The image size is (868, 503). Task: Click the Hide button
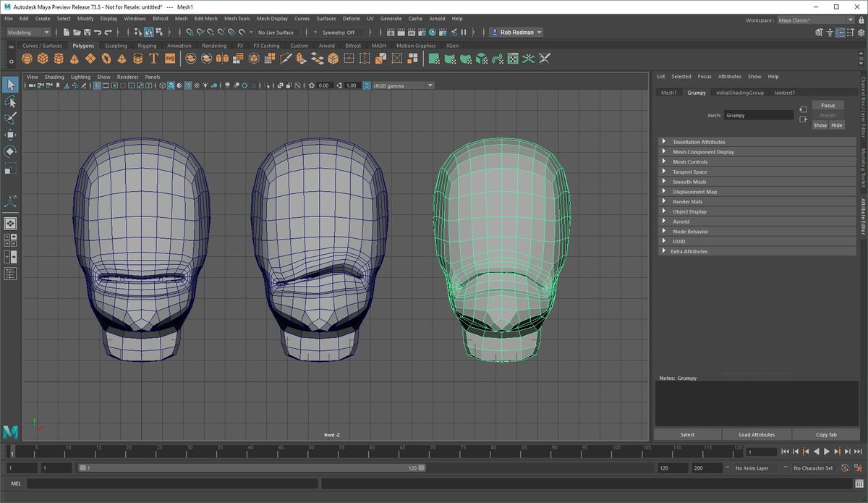(837, 125)
